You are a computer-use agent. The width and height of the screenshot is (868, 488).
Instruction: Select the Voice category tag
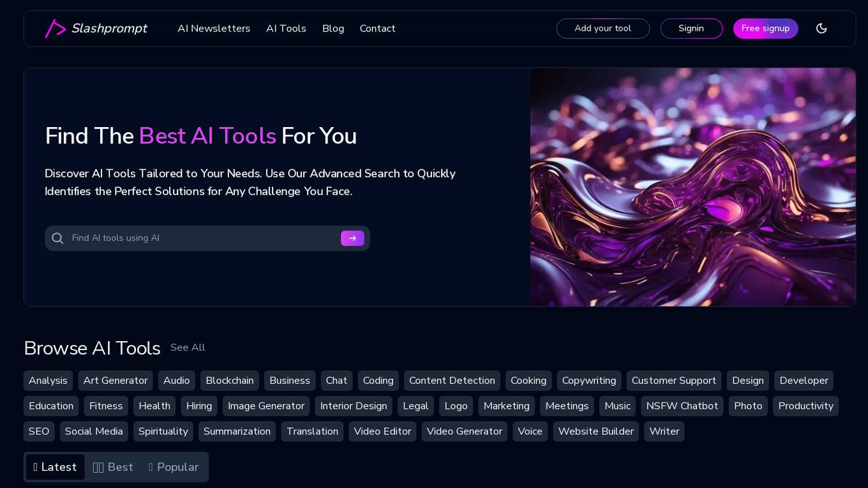530,432
